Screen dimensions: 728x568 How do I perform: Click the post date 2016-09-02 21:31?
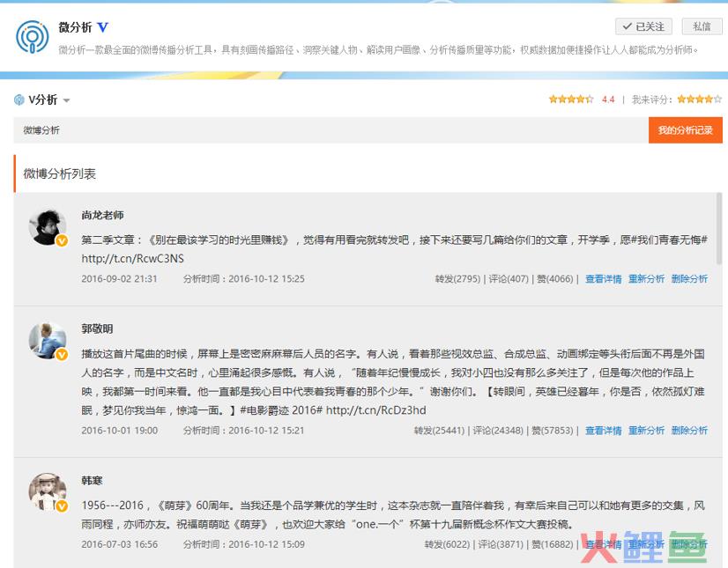point(119,279)
